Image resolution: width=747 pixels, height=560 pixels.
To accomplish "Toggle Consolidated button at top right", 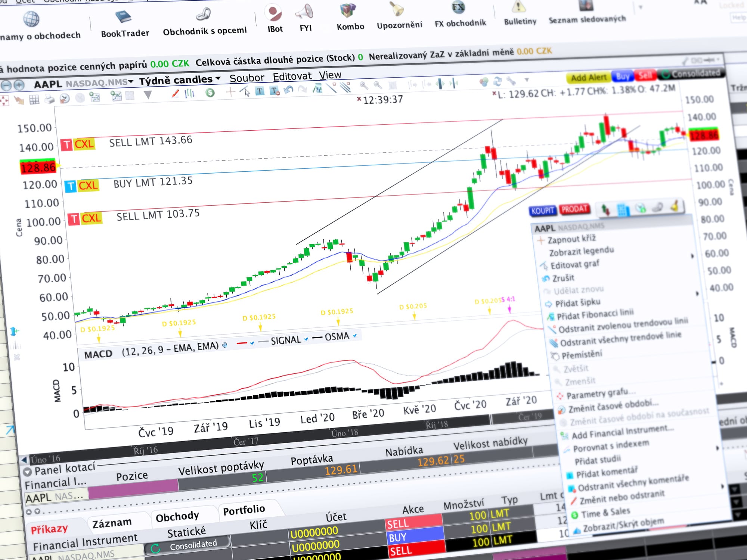I will 691,74.
